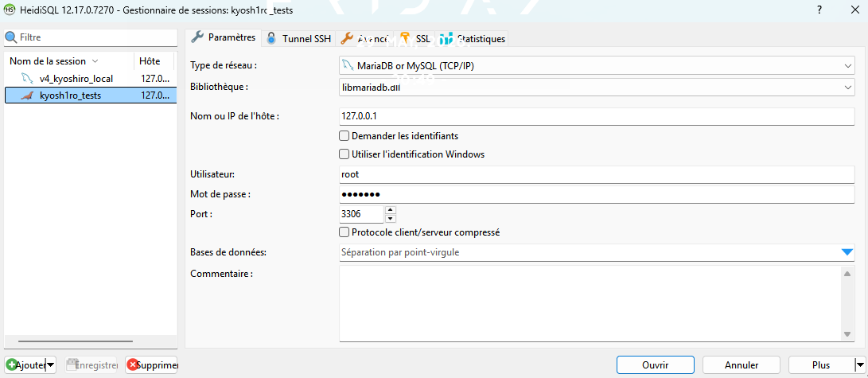Click the Mot de passe field
Screen dimensions: 868x378
click(597, 194)
